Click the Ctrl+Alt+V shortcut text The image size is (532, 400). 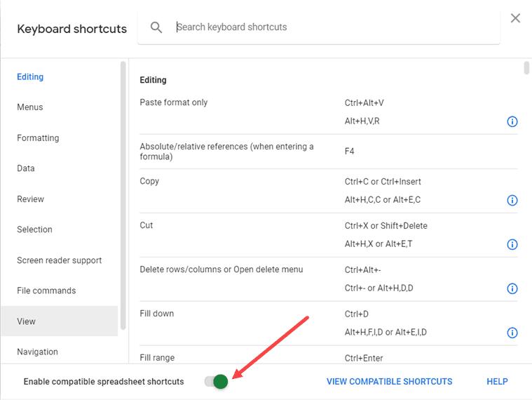pyautogui.click(x=364, y=103)
